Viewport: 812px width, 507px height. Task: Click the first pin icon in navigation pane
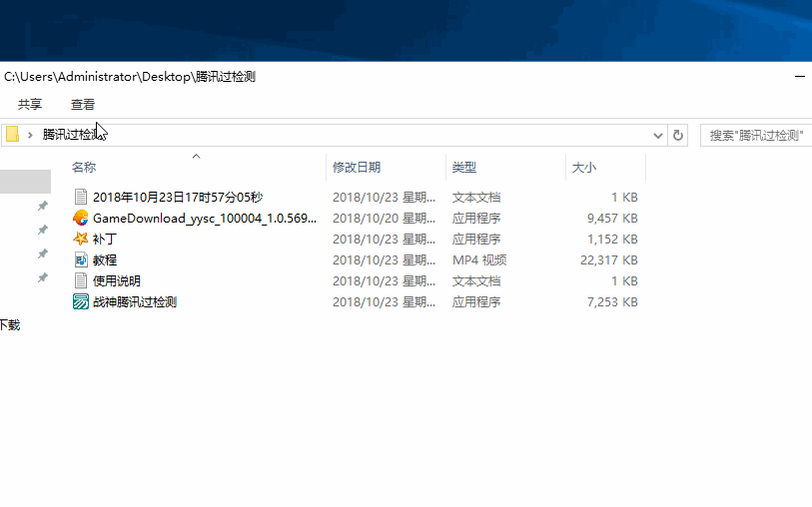[43, 206]
